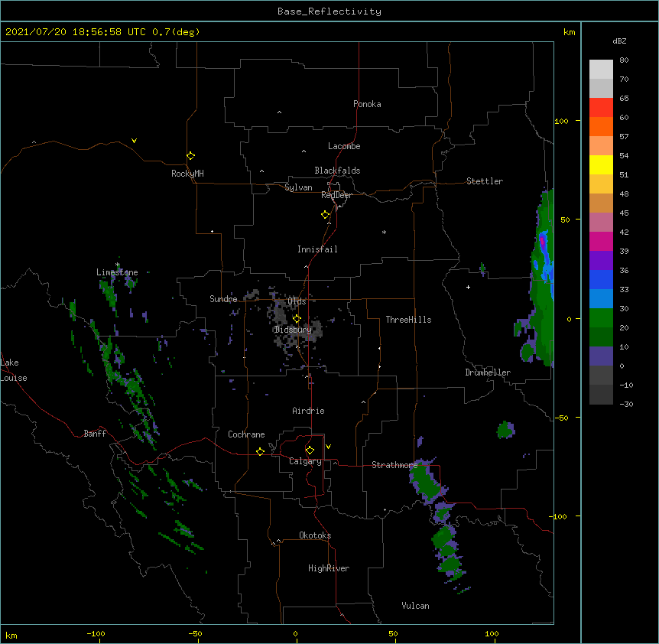The image size is (659, 644).
Task: Click the RedDeer city label
Action: coord(336,195)
